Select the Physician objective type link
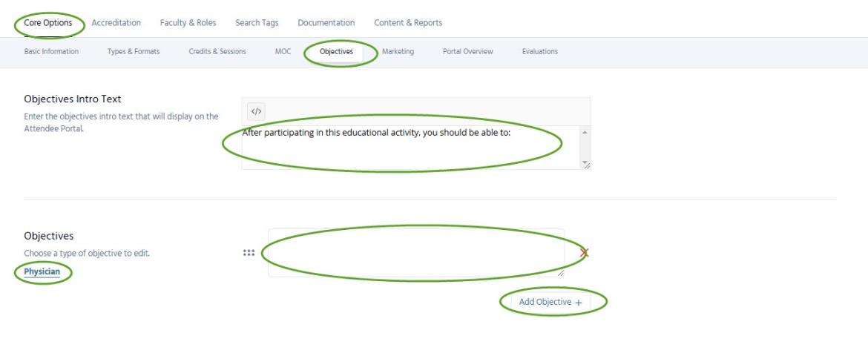The width and height of the screenshot is (868, 356). click(x=42, y=272)
